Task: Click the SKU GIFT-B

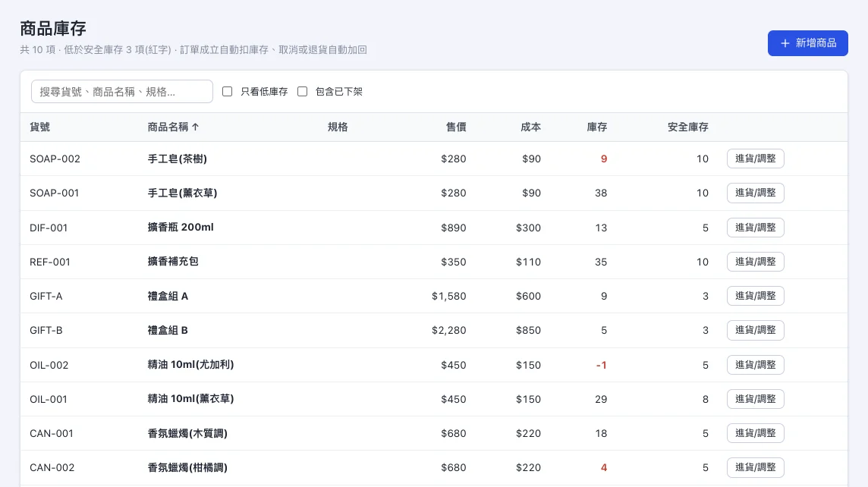Action: click(46, 331)
